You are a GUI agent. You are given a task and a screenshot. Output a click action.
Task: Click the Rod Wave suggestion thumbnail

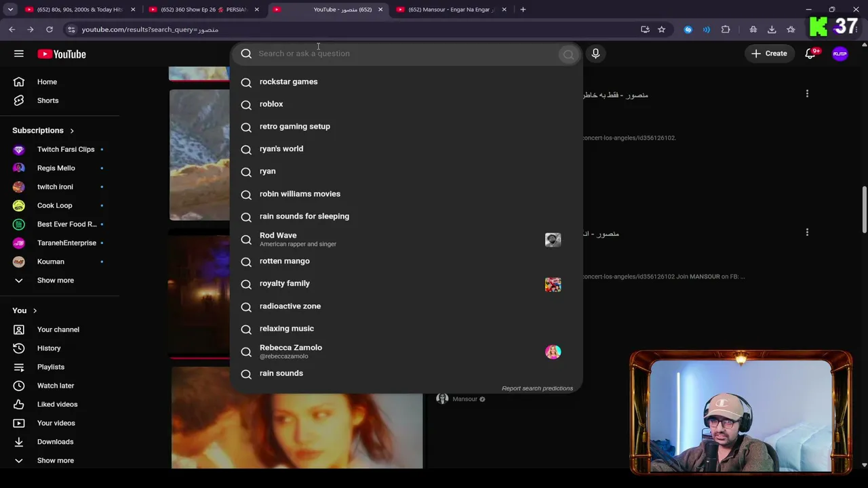click(x=553, y=239)
